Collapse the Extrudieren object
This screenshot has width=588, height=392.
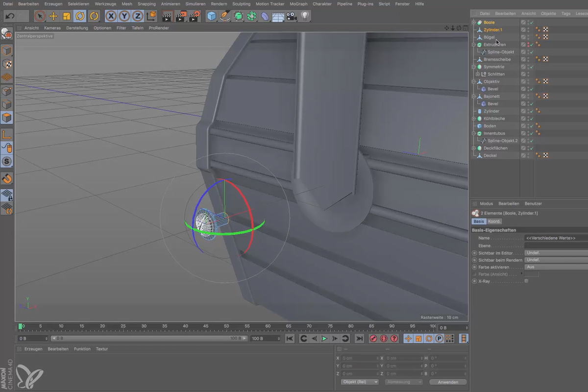coord(474,45)
